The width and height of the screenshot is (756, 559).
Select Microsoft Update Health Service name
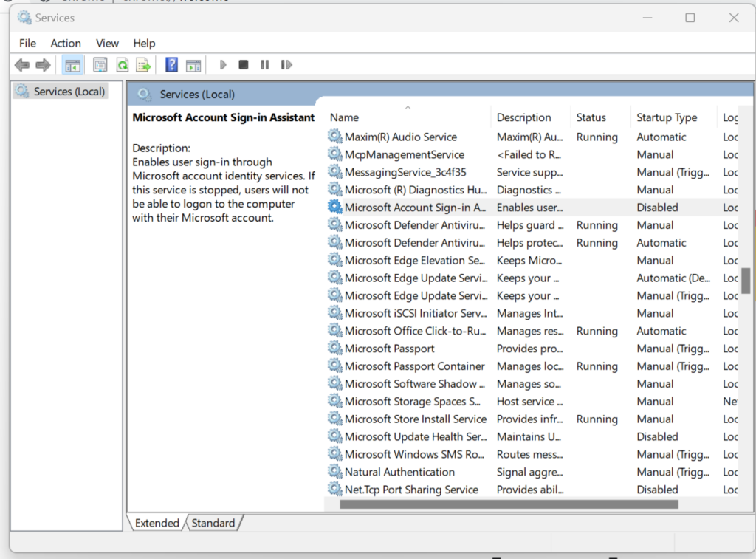416,436
